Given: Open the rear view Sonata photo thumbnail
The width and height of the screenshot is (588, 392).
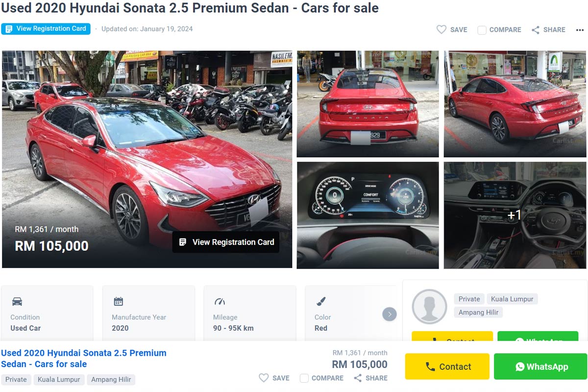Looking at the screenshot, I should [367, 104].
